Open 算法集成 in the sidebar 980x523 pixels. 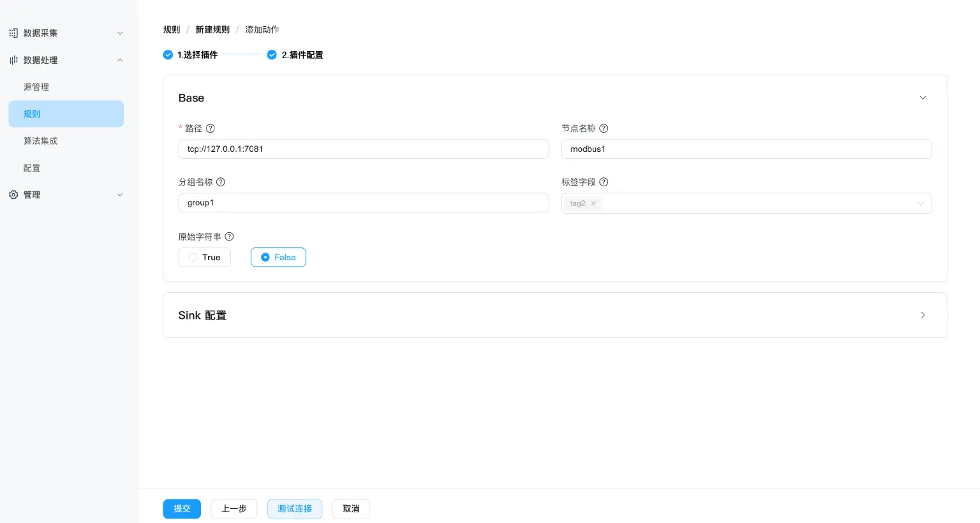(x=41, y=141)
